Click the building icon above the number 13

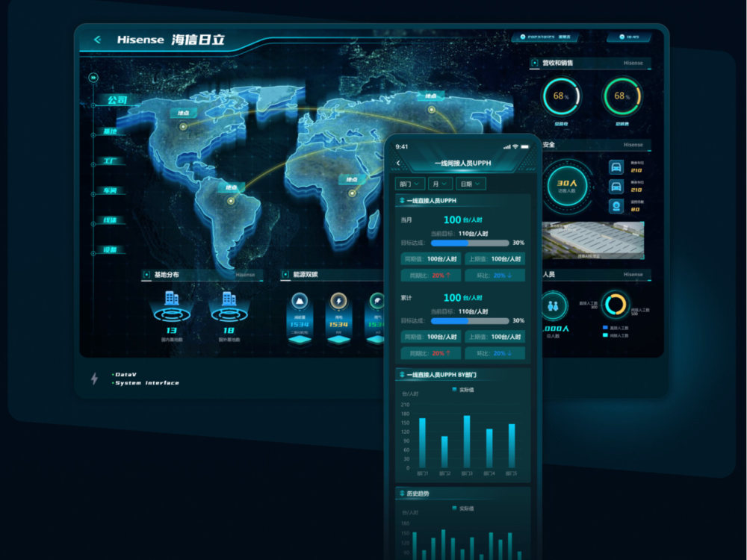pos(172,299)
